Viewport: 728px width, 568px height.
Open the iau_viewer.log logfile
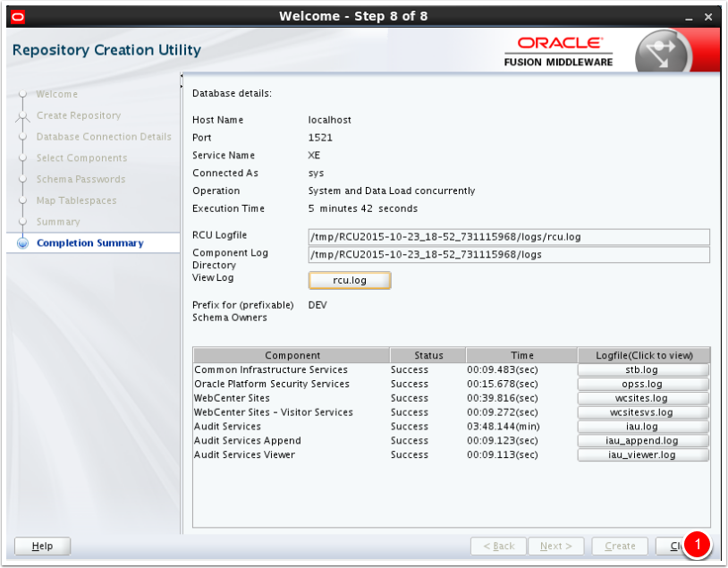643,455
